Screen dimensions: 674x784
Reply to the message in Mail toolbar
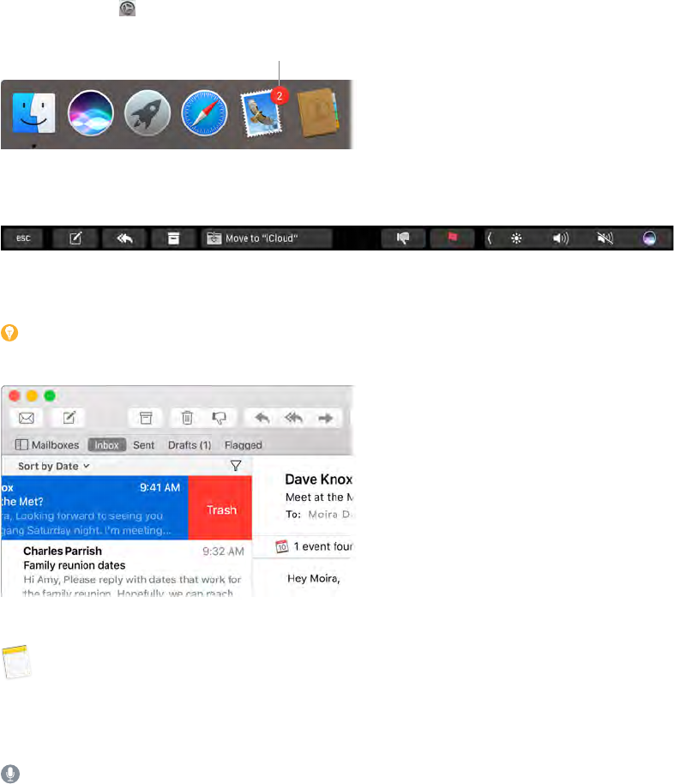(262, 418)
